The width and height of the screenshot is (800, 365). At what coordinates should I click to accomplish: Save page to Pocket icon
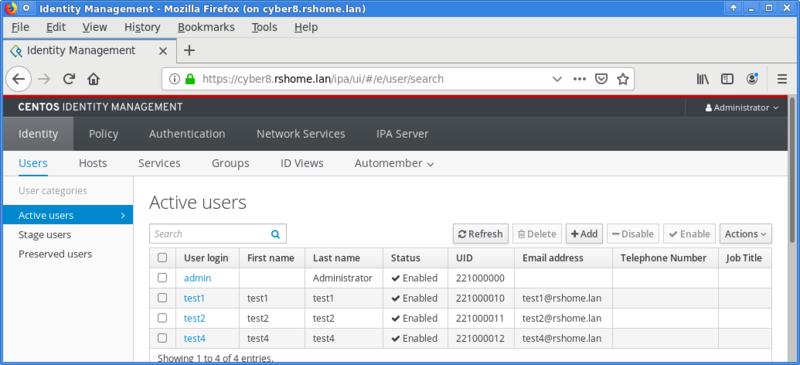point(602,79)
